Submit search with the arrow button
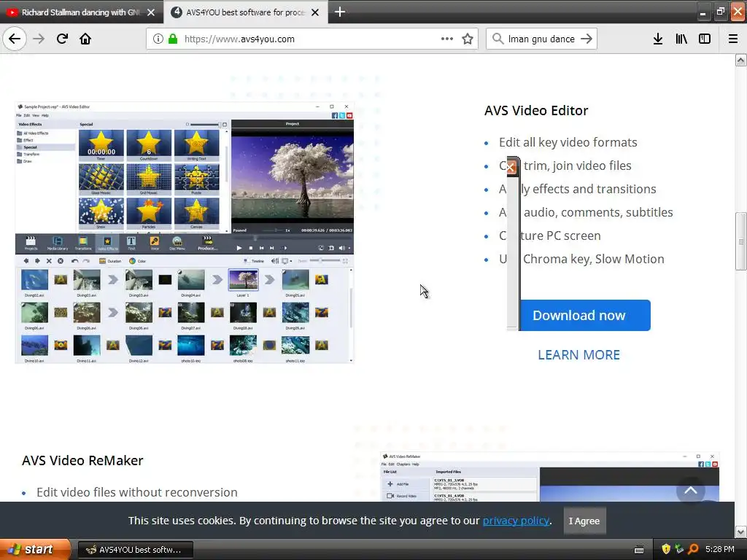This screenshot has width=747, height=560. 587,39
